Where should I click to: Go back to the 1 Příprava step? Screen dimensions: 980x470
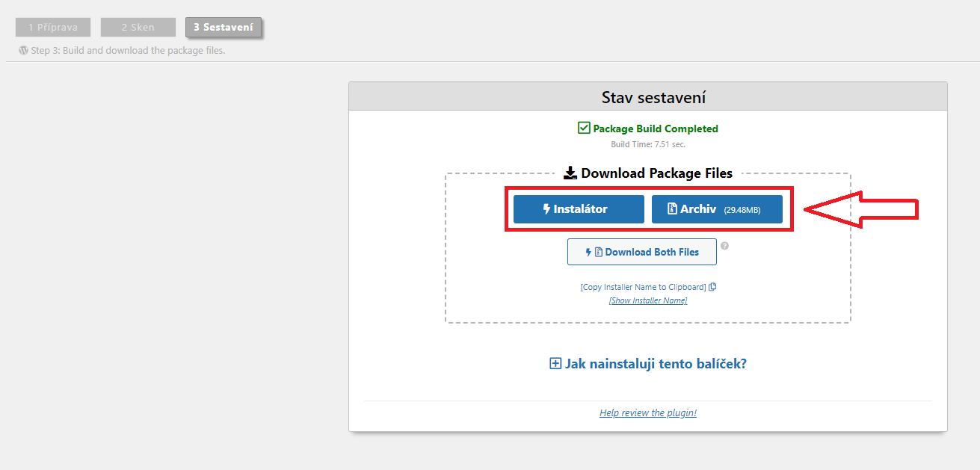[x=52, y=28]
